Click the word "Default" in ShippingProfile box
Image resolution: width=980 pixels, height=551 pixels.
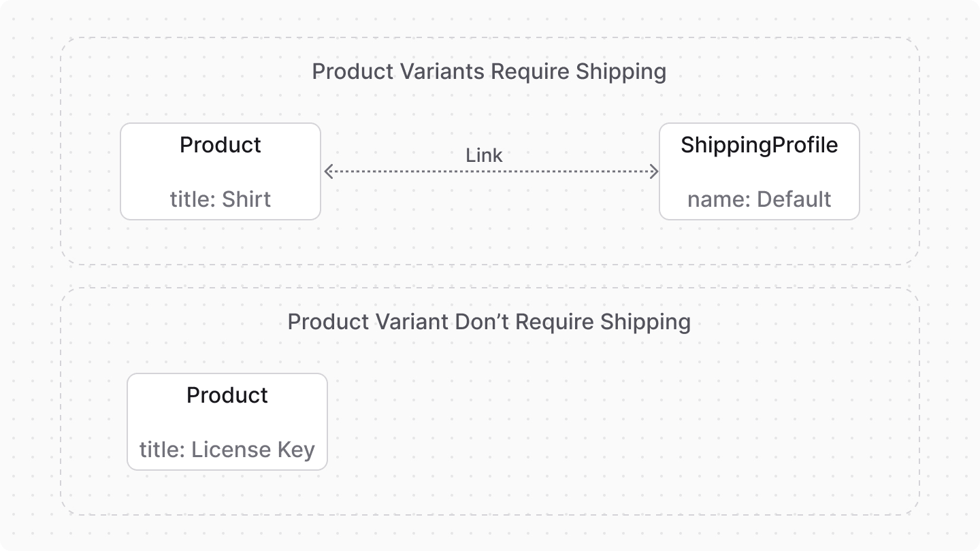(x=794, y=199)
